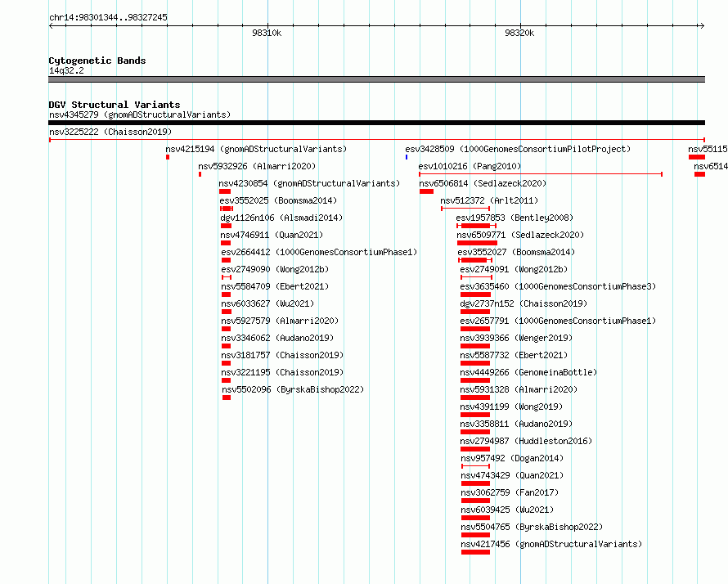This screenshot has height=584, width=728.
Task: Open esv3428509 1000GenomesConsortiumPilotProject entry
Action: 518,149
